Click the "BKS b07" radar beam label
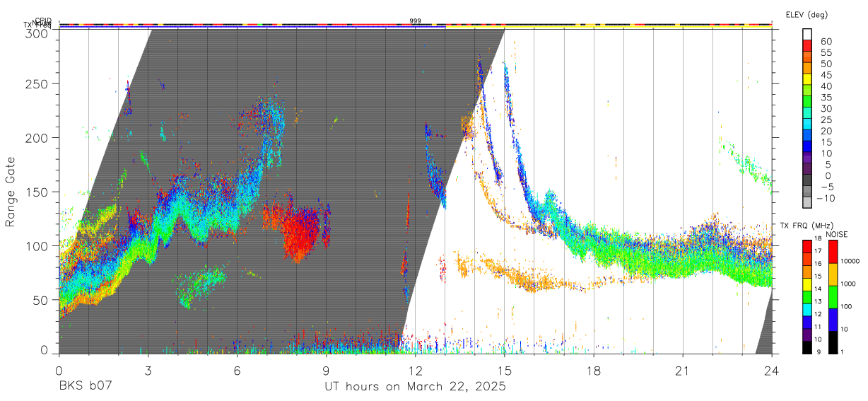This screenshot has width=868, height=401. click(86, 387)
